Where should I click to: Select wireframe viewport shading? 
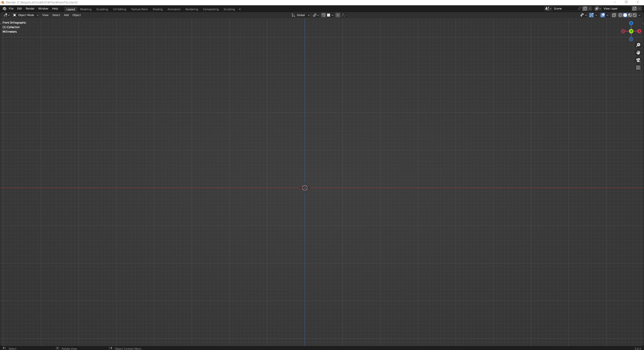[620, 15]
